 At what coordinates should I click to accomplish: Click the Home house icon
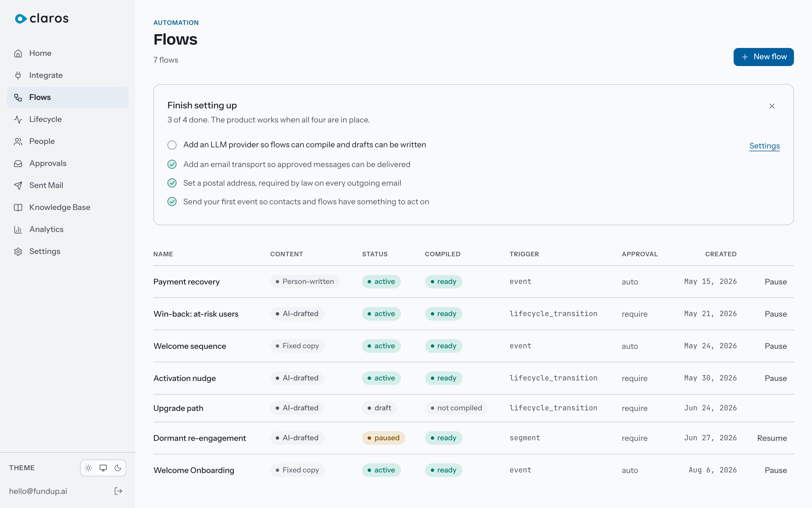pos(18,53)
